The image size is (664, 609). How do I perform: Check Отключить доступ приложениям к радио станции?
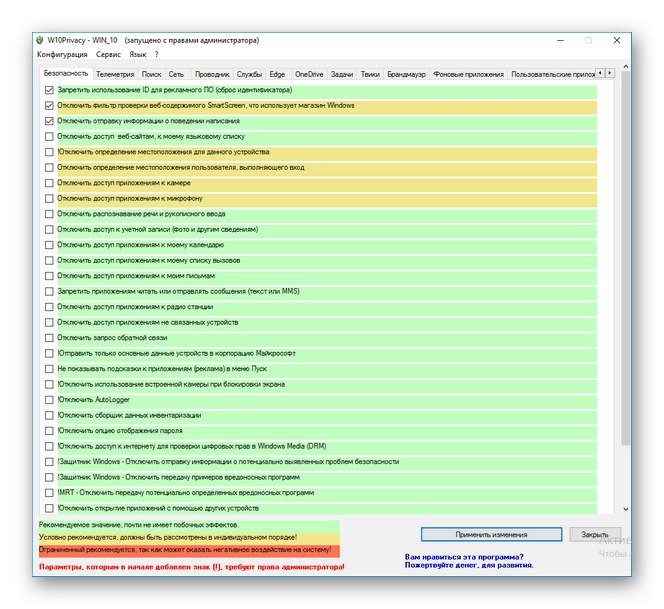coord(49,307)
